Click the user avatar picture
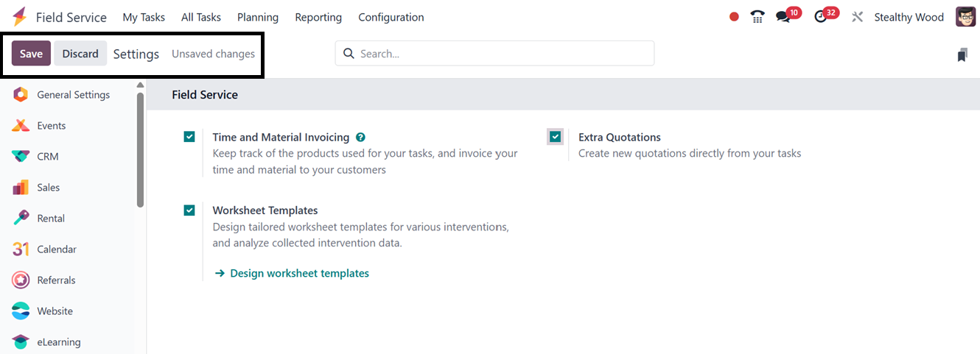 click(965, 17)
